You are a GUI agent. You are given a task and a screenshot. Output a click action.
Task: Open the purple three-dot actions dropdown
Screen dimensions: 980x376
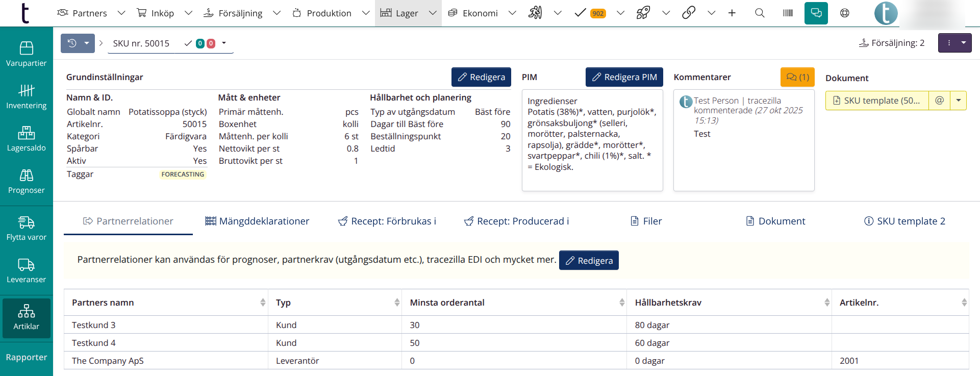[954, 43]
